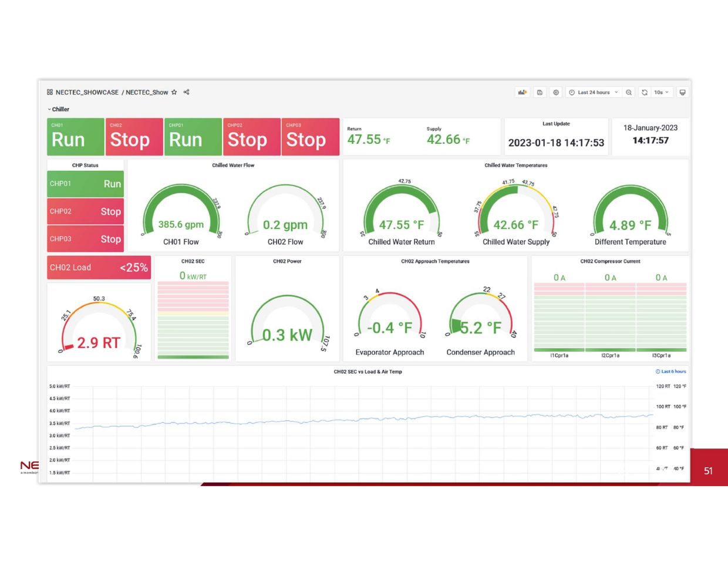728x563 pixels.
Task: Click the share dashboard icon
Action: point(186,92)
